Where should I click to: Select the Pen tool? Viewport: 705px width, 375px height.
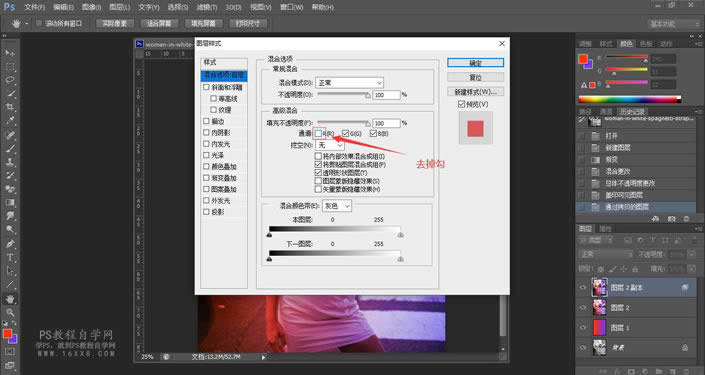coord(10,244)
